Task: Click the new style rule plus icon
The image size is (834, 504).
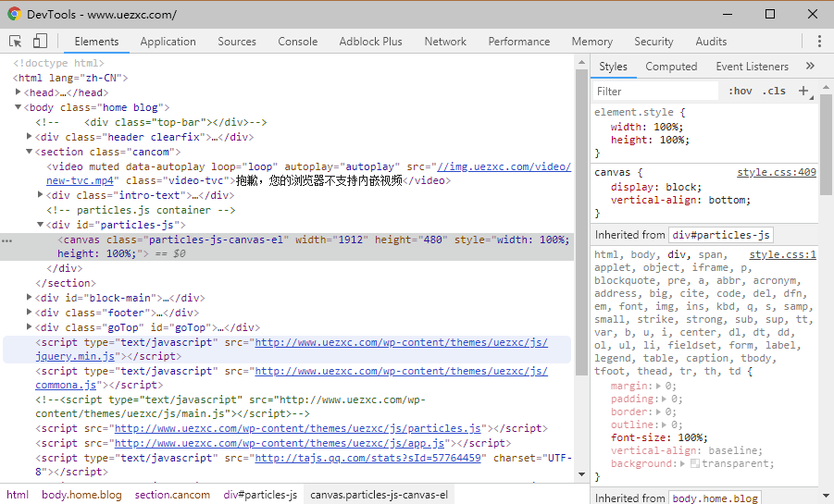Action: [803, 91]
